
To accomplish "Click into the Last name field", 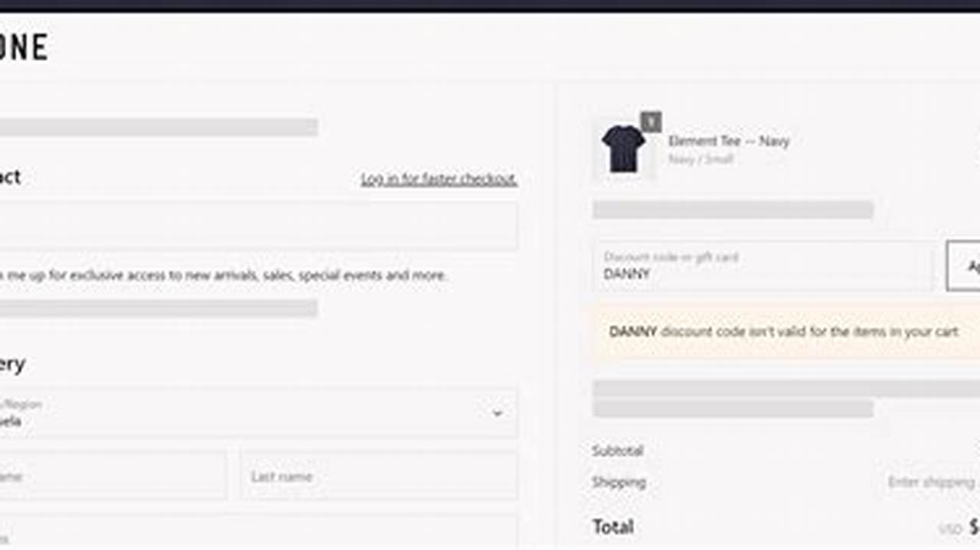I will point(379,476).
